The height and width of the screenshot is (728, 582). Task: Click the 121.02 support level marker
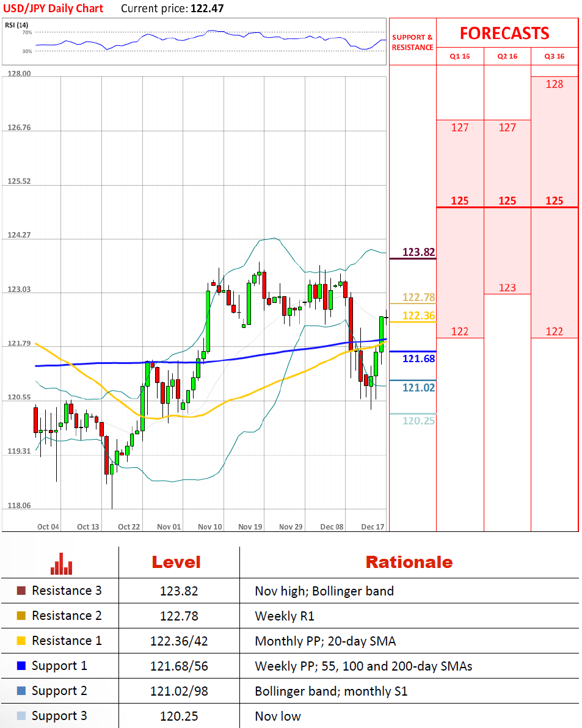pos(418,388)
